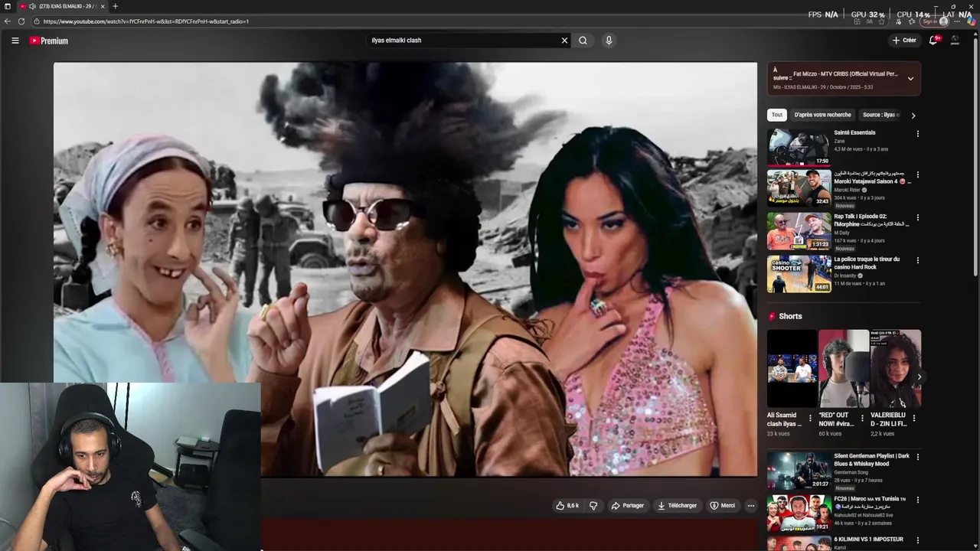Viewport: 980px width, 551px height.
Task: Open the YouTube account avatar menu
Action: point(955,41)
